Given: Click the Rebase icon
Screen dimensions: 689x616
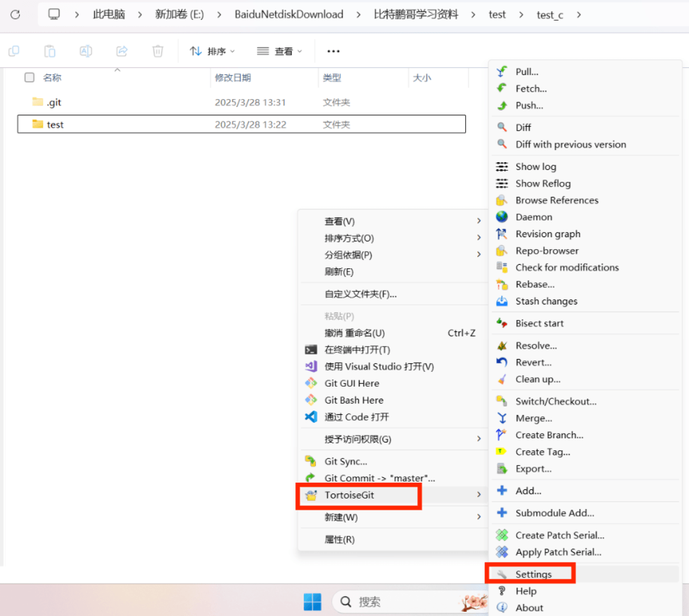Looking at the screenshot, I should pos(502,285).
